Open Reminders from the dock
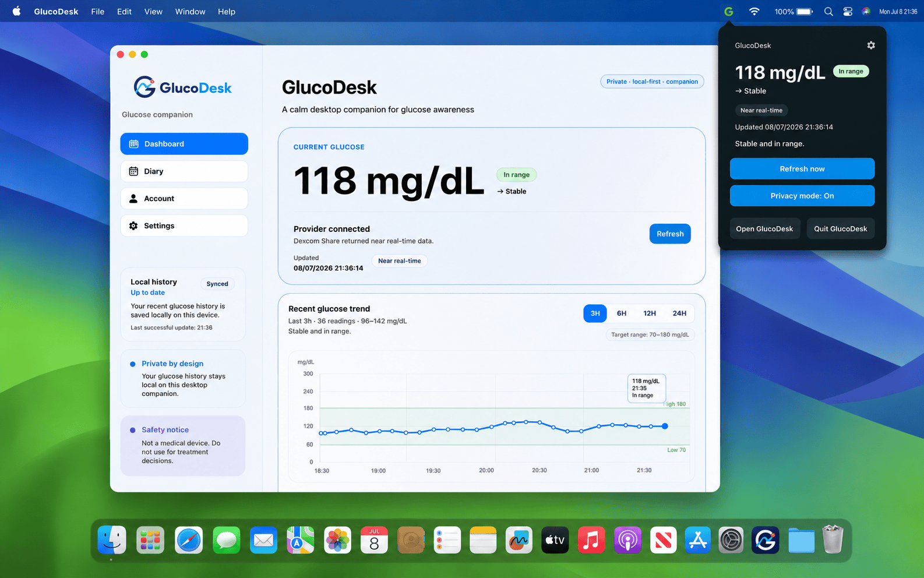This screenshot has height=578, width=924. tap(447, 540)
